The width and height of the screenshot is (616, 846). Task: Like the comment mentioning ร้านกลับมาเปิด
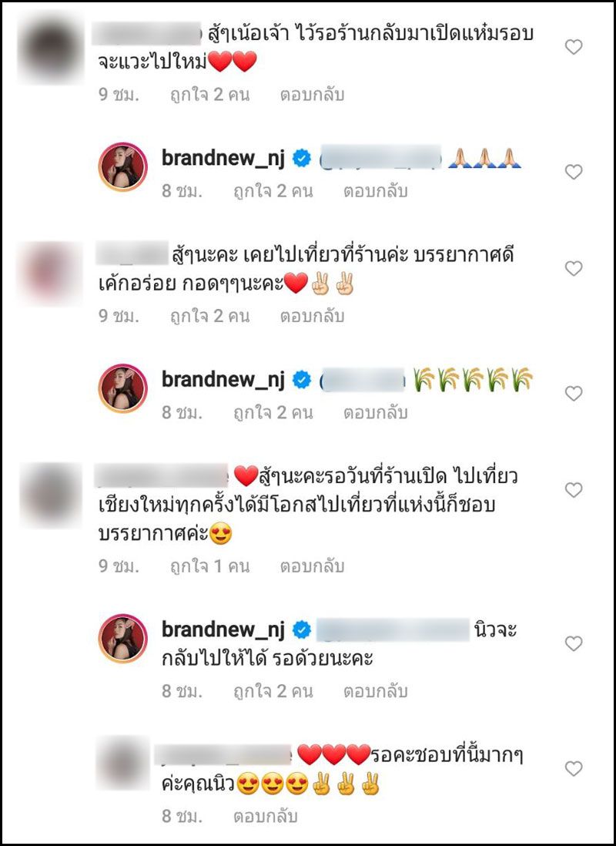[574, 48]
